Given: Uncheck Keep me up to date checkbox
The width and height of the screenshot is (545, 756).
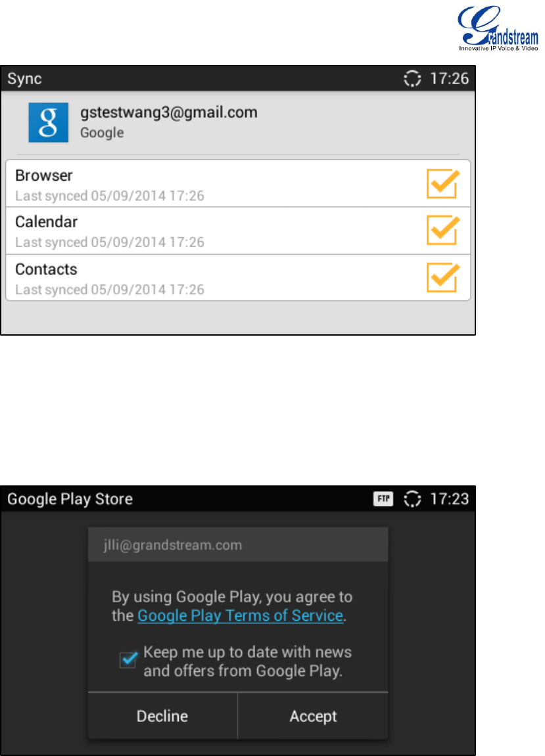Looking at the screenshot, I should coord(128,659).
